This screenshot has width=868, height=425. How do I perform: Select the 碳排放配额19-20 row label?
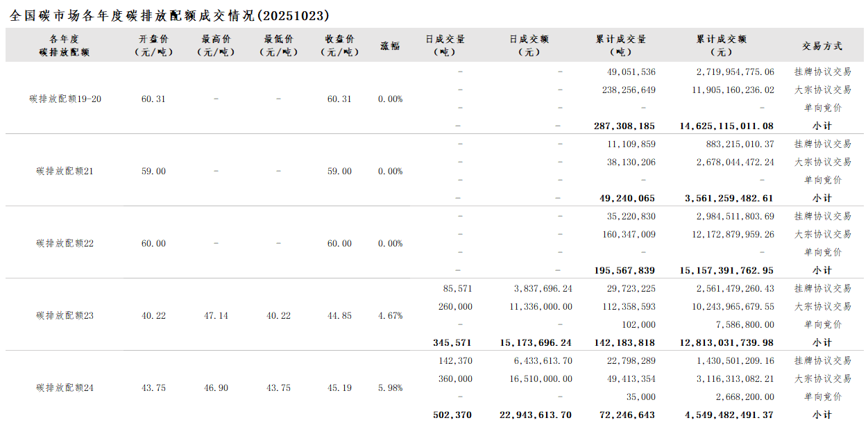65,99
